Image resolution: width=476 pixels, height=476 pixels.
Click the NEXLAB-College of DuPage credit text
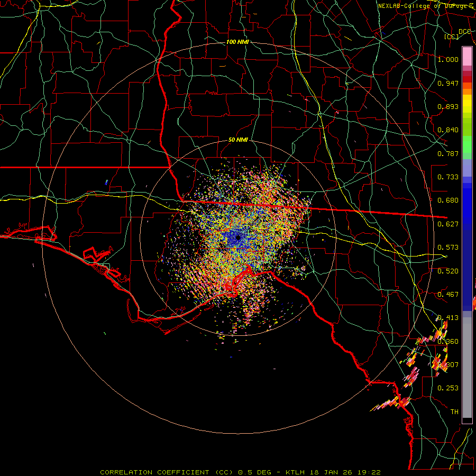(x=426, y=6)
